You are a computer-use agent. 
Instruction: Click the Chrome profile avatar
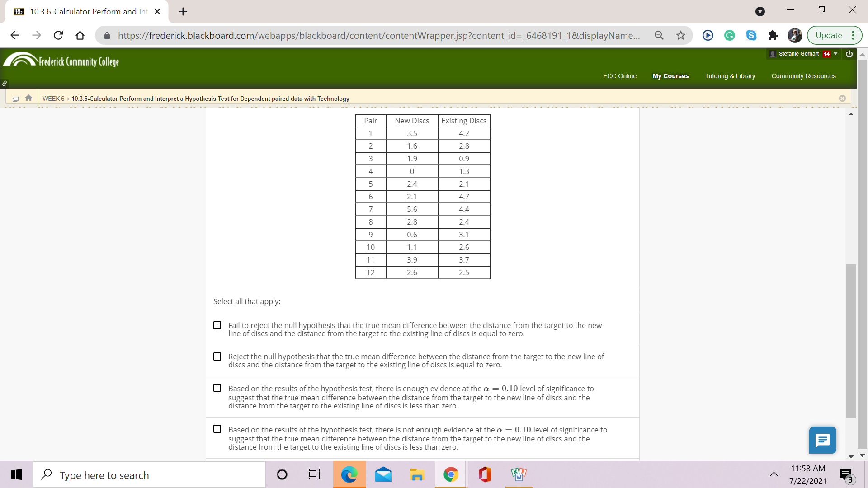(794, 35)
